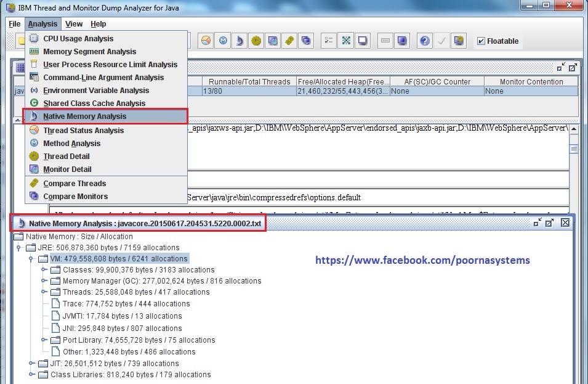Image resolution: width=588 pixels, height=384 pixels.
Task: Select the '13/80' threads table cell
Action: click(x=249, y=91)
